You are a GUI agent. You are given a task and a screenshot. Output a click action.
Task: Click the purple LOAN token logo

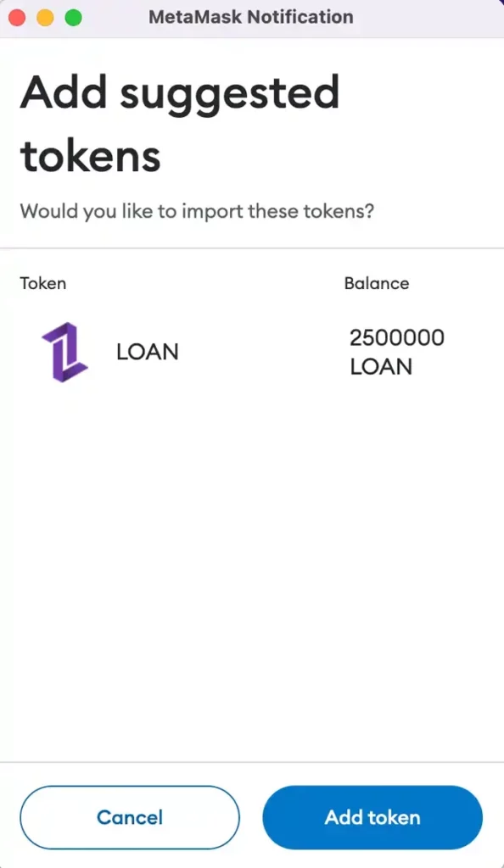[x=64, y=352]
